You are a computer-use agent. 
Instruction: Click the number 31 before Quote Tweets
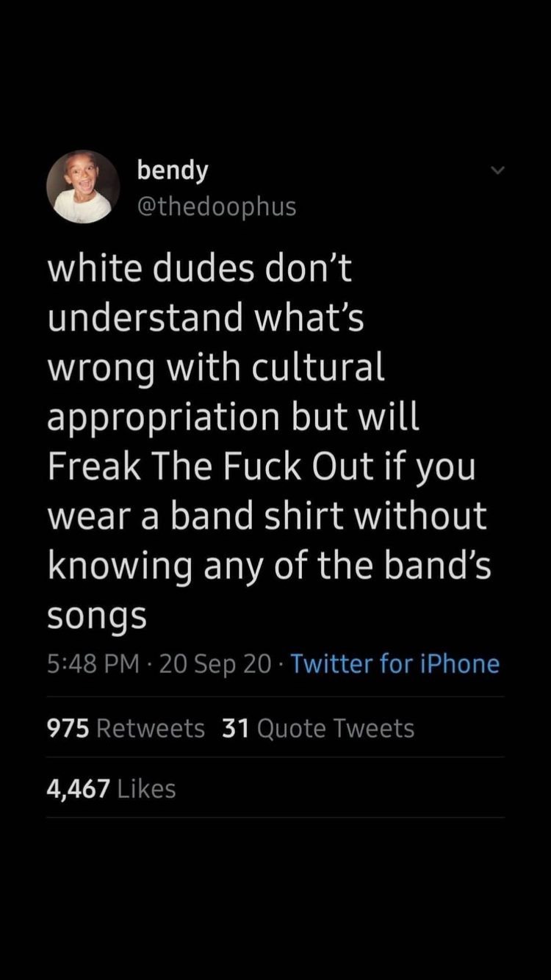click(x=235, y=729)
